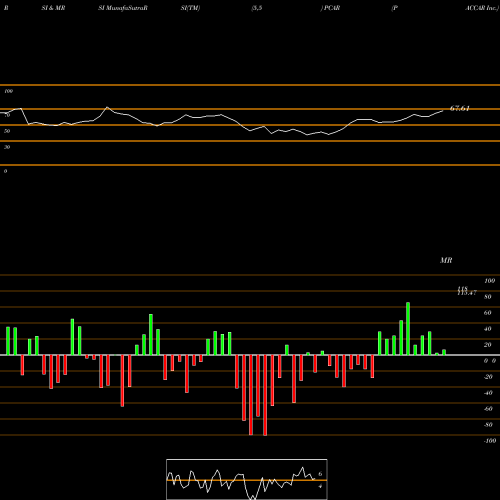Image resolution: width=500 pixels, height=500 pixels.
Task: Open the mini oscillator chart thumbnail at bottom
Action: point(247,479)
